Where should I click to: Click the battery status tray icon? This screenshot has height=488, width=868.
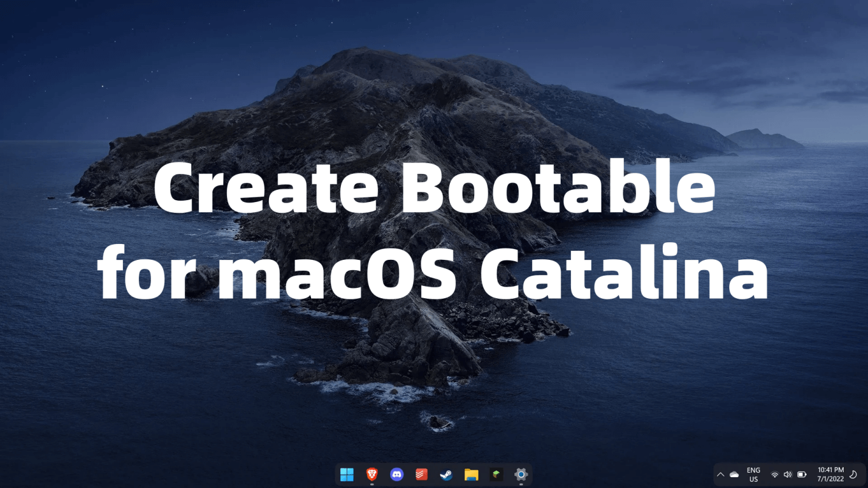point(802,475)
